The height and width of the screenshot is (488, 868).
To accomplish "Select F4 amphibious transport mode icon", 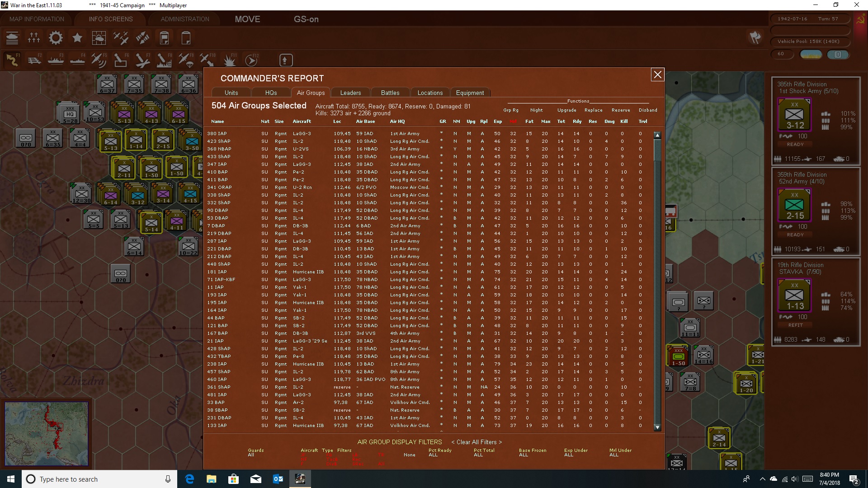I will (77, 60).
